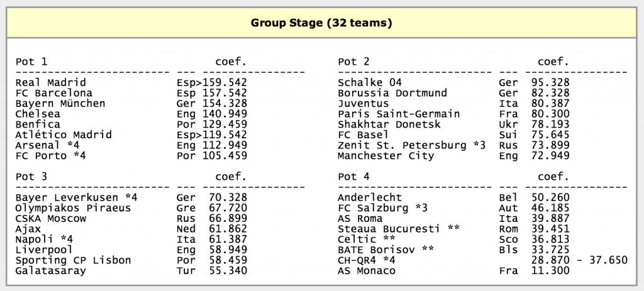
Task: Click Galatasaray at bottom of Pot 3
Action: (x=50, y=271)
